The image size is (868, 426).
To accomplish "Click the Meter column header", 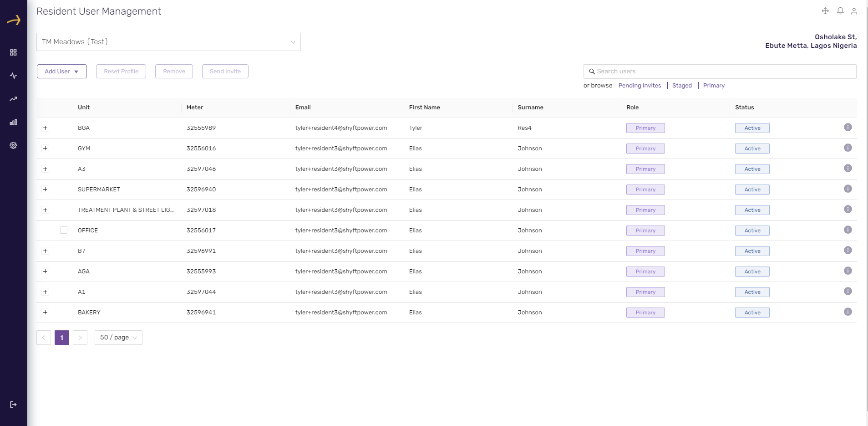I will (x=195, y=108).
